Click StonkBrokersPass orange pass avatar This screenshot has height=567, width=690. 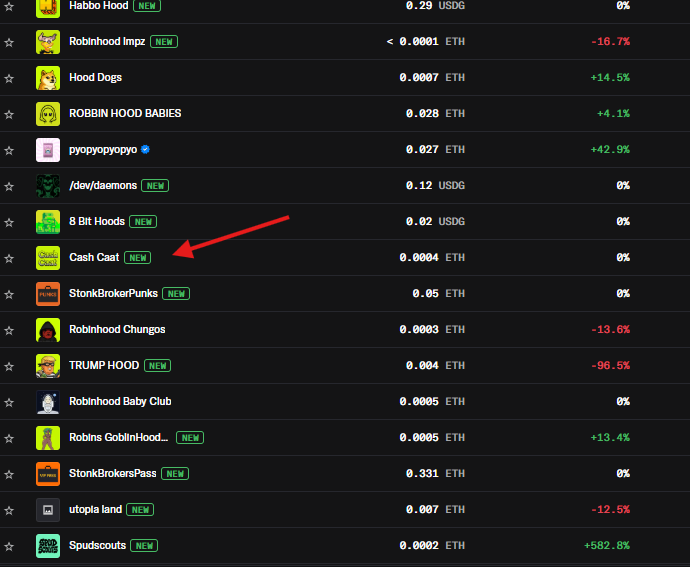pyautogui.click(x=48, y=474)
